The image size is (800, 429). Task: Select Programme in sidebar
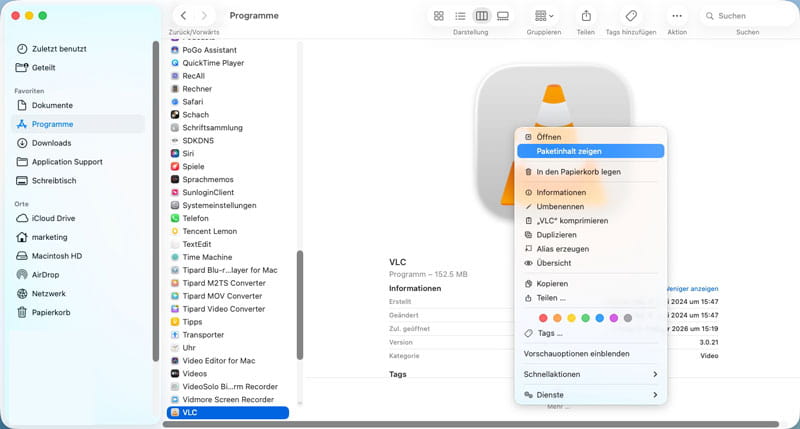point(78,124)
